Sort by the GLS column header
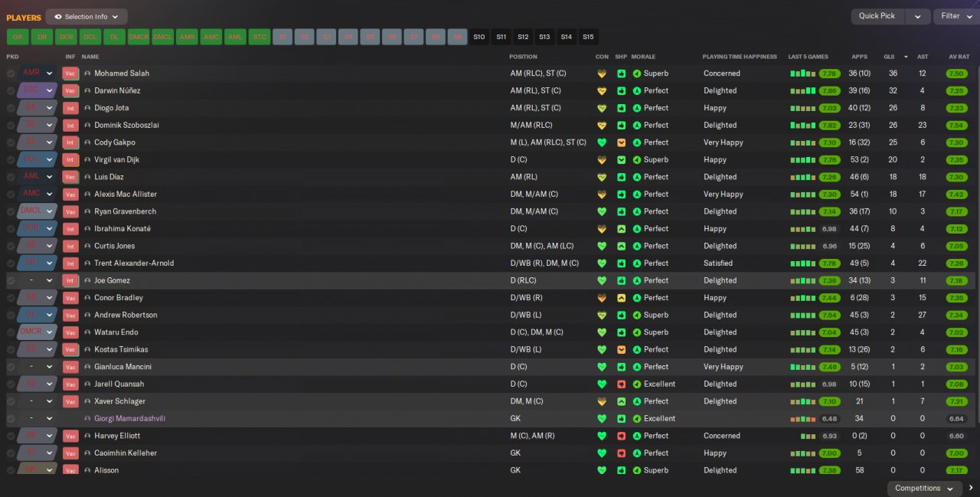 (x=889, y=57)
